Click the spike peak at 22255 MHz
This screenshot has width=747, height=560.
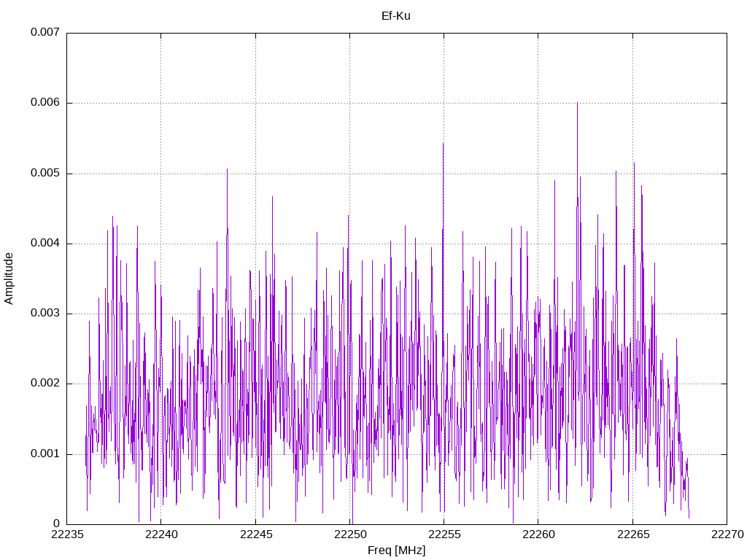pyautogui.click(x=443, y=144)
